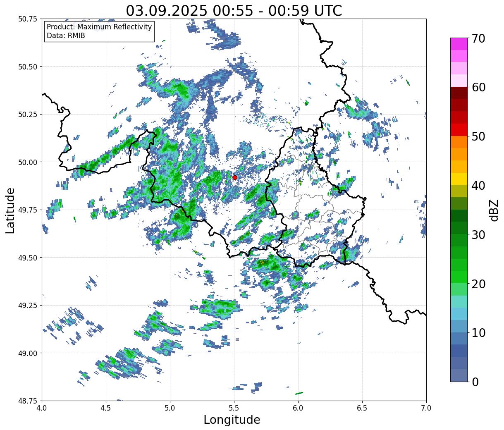Click the red radar location marker
The image size is (504, 430).
point(235,177)
